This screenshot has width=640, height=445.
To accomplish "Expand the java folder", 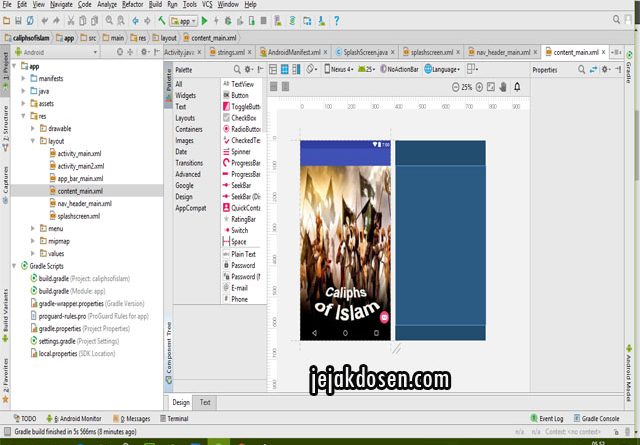I will point(24,91).
